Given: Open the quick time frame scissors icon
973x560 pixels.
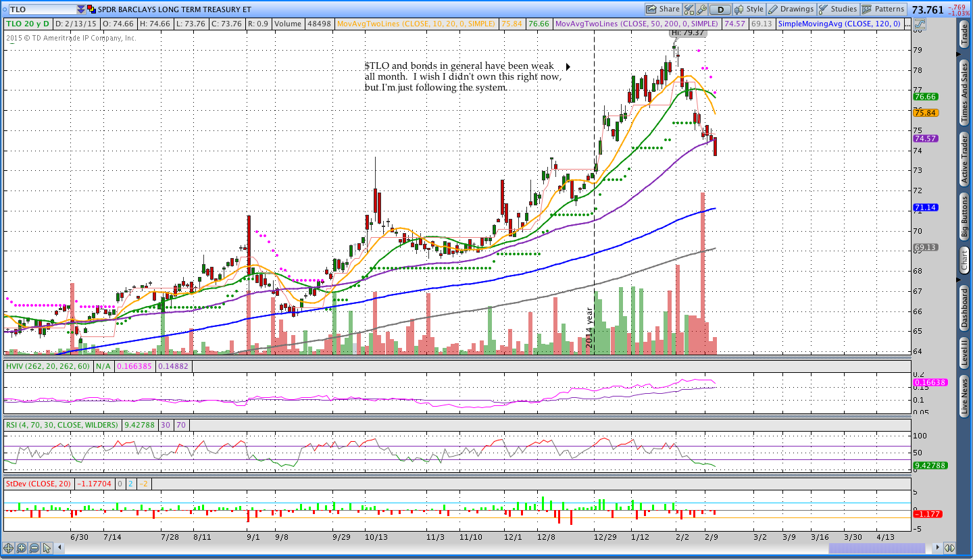Looking at the screenshot, I should pyautogui.click(x=689, y=9).
